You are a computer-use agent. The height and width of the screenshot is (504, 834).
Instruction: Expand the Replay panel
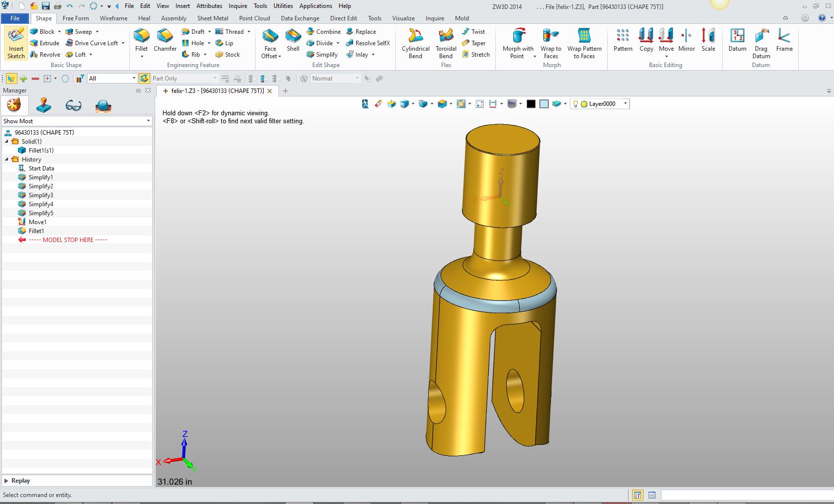6,481
